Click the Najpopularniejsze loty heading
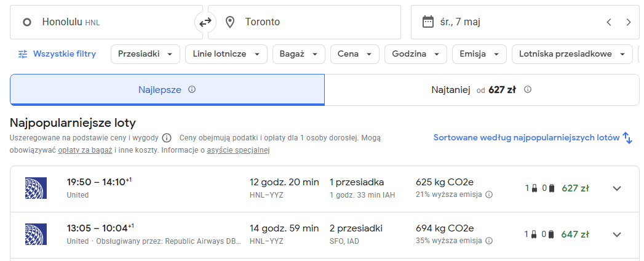The width and height of the screenshot is (644, 261). click(73, 123)
